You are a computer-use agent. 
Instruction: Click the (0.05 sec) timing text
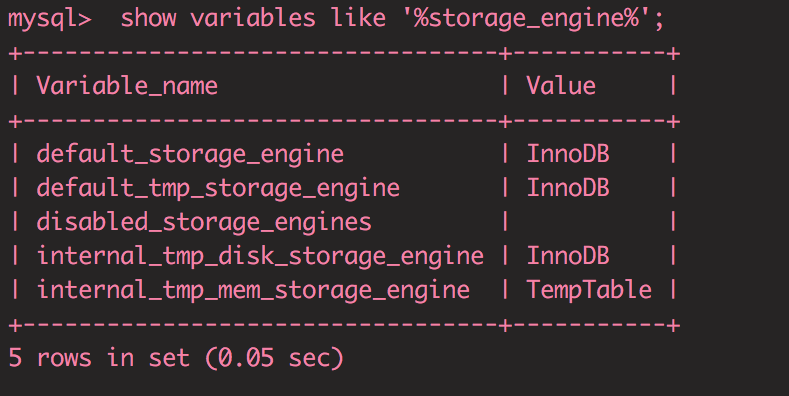pyautogui.click(x=274, y=358)
